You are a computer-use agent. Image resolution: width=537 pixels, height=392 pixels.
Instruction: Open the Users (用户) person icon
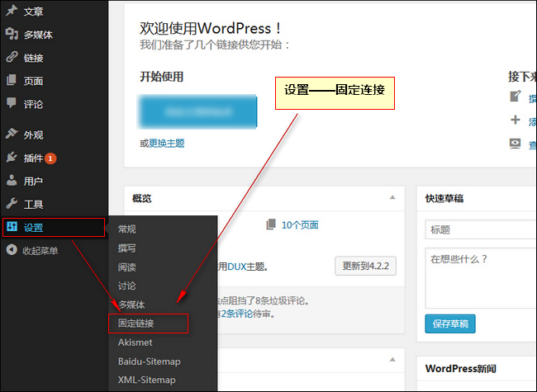[12, 181]
